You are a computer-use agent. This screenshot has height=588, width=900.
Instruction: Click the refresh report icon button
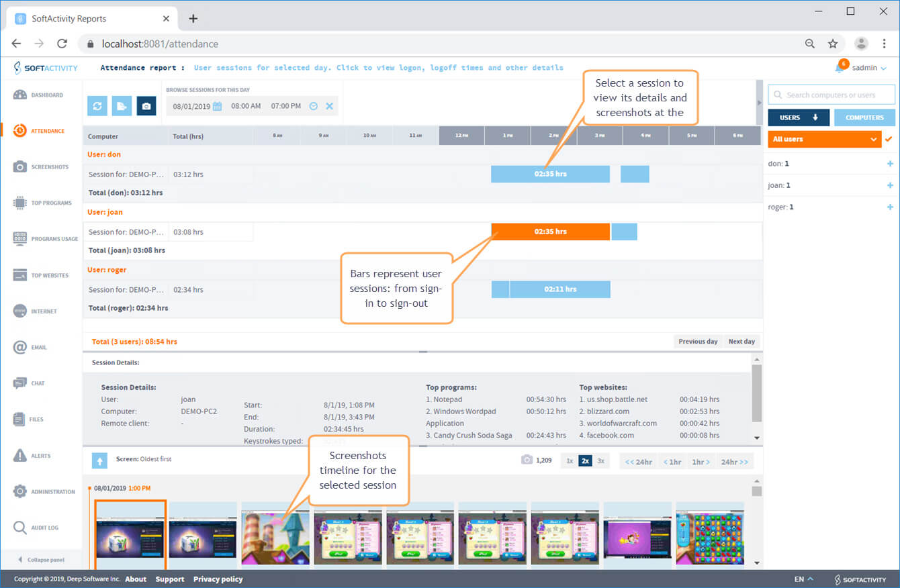(97, 106)
